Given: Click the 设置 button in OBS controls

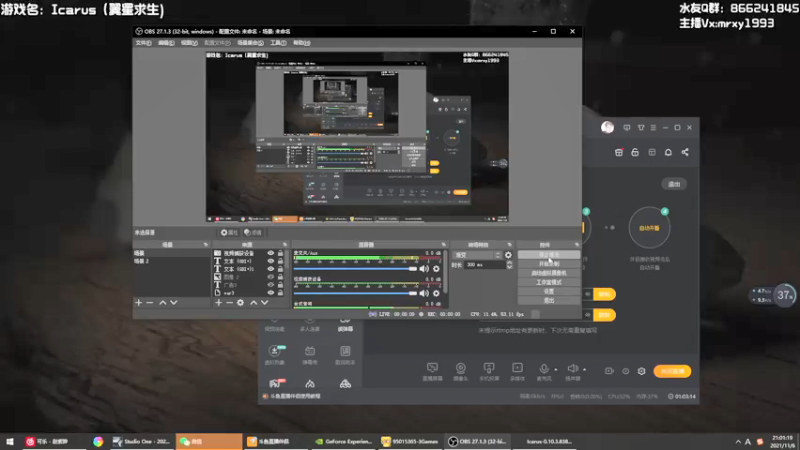Looking at the screenshot, I should pos(549,291).
